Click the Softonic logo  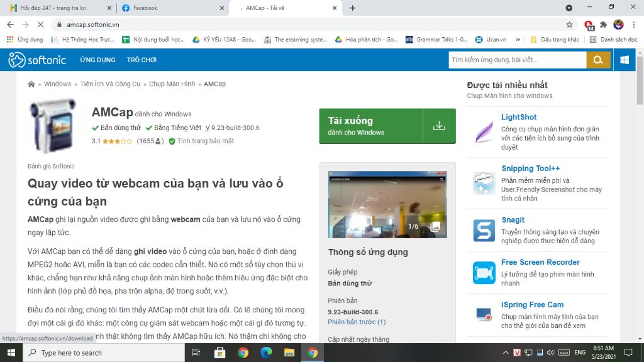tap(37, 60)
